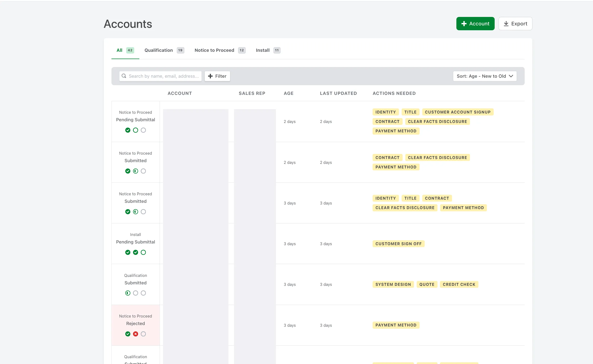Click third green ring in Install Pending Submittal row
The width and height of the screenshot is (593, 364).
[x=143, y=252]
